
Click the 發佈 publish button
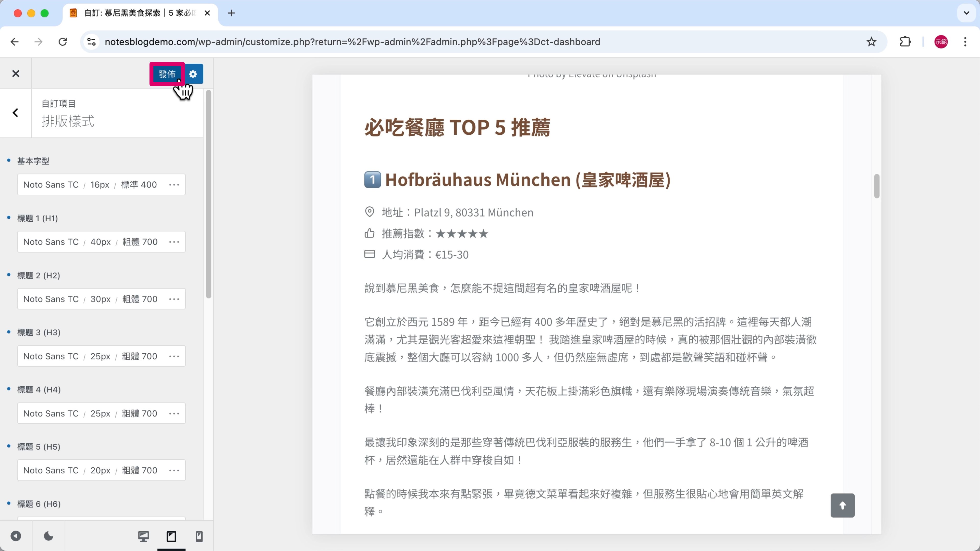pyautogui.click(x=167, y=74)
